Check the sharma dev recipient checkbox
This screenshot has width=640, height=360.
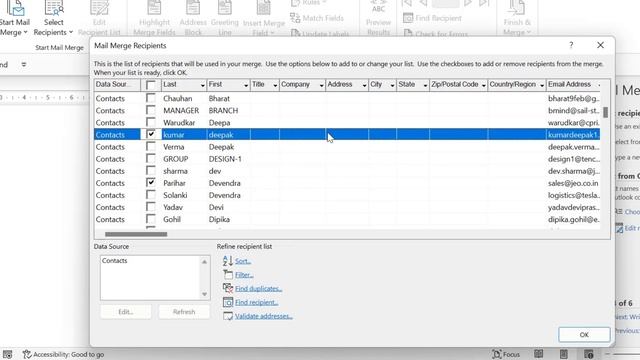[x=151, y=170]
